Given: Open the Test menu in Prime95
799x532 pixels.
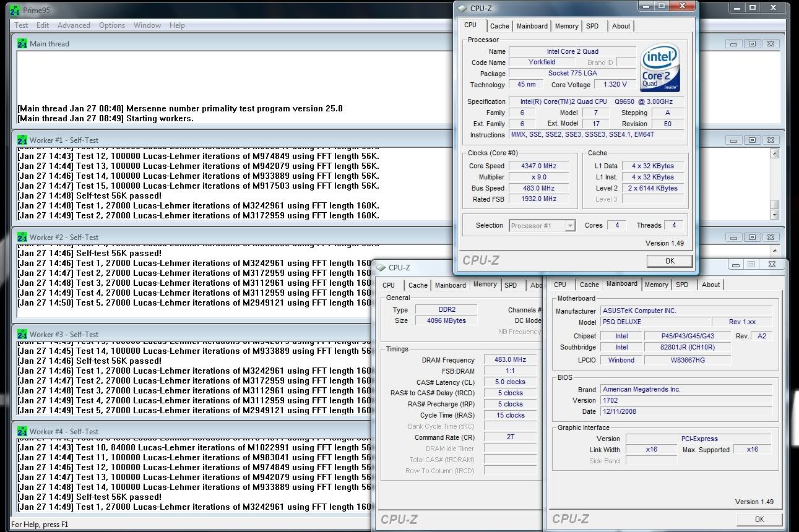Looking at the screenshot, I should coord(21,25).
